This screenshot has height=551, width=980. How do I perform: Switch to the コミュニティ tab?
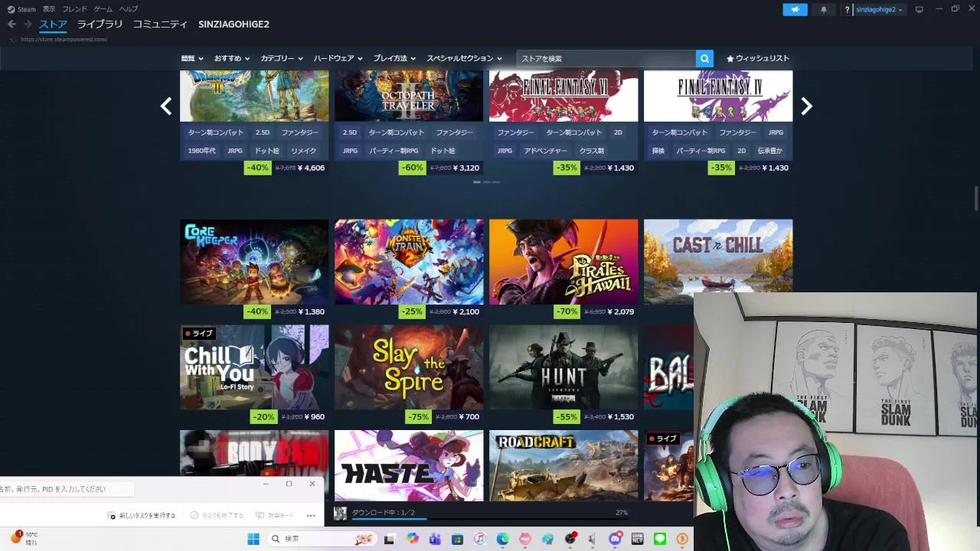coord(160,24)
